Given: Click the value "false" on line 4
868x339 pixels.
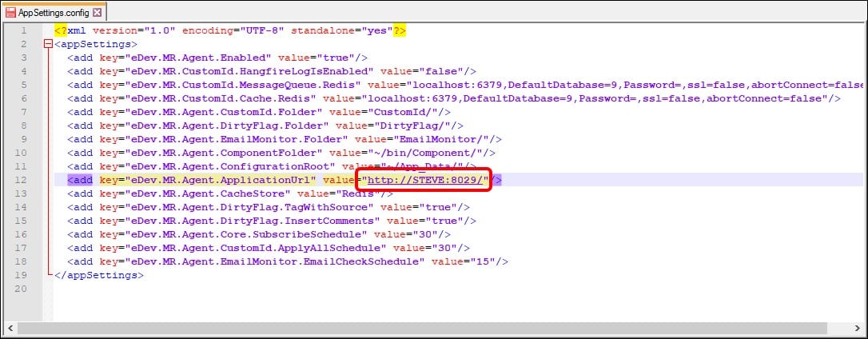Looking at the screenshot, I should pos(440,71).
